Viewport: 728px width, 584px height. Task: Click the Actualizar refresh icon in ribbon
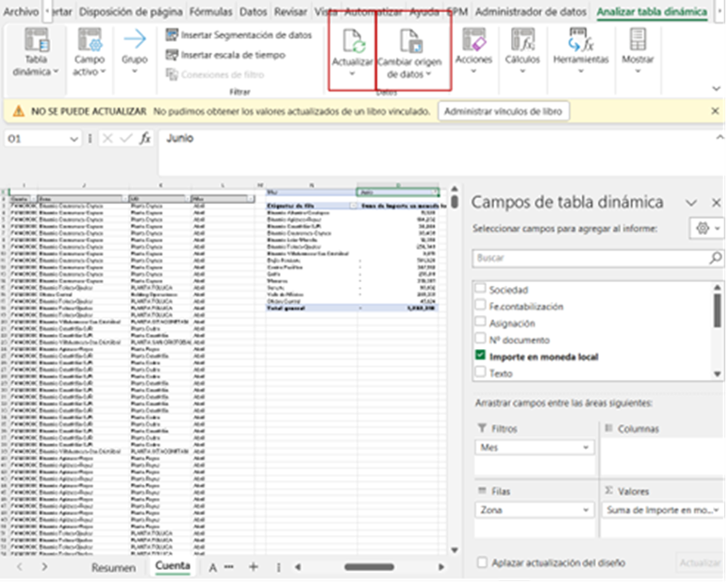click(352, 42)
